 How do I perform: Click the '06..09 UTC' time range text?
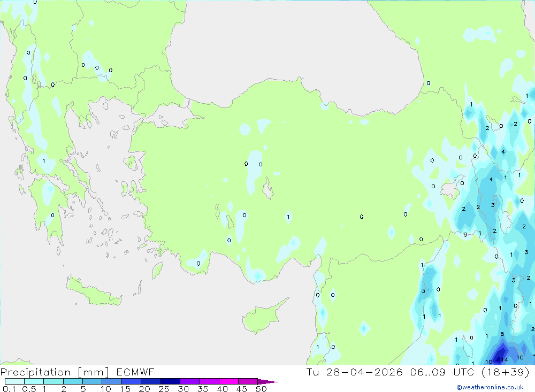click(x=442, y=372)
